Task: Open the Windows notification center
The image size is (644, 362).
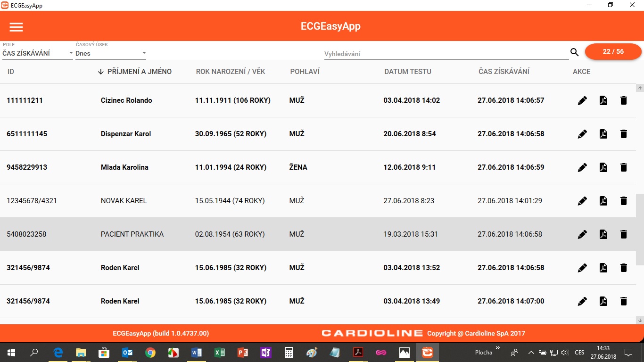Action: pos(628,353)
